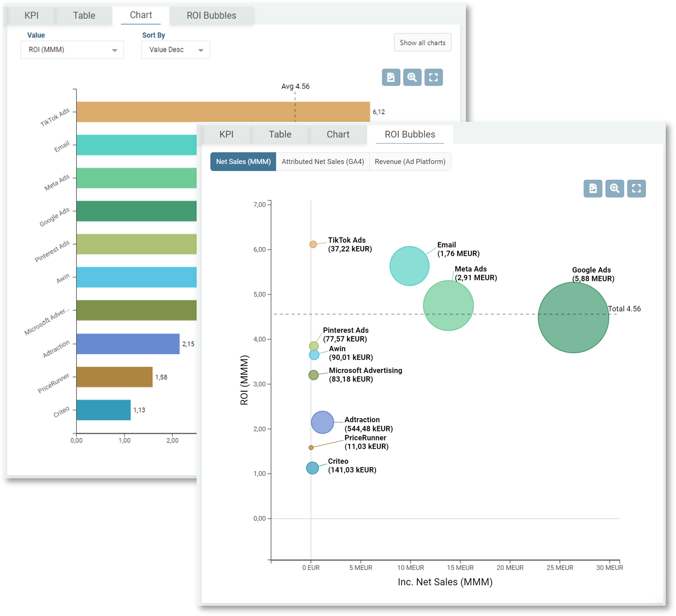Fullscreen icon in back Chart panel
Screen dimensions: 676x616
pos(433,77)
